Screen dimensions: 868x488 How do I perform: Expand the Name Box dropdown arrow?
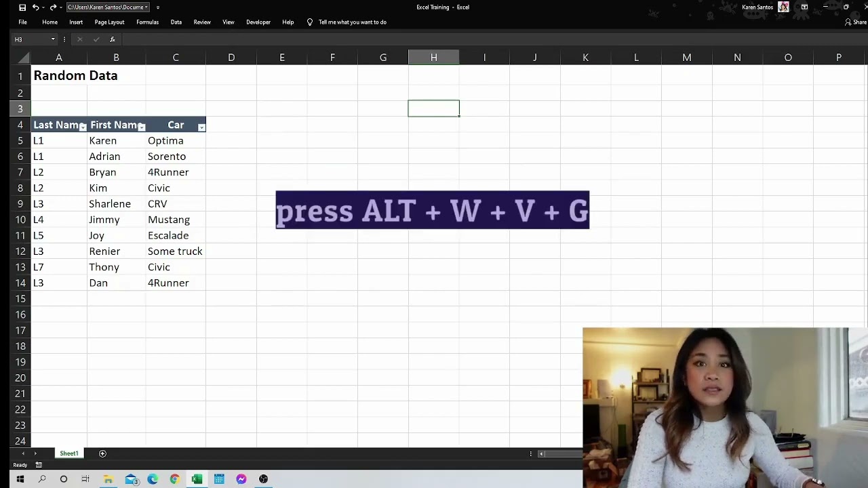coord(53,39)
